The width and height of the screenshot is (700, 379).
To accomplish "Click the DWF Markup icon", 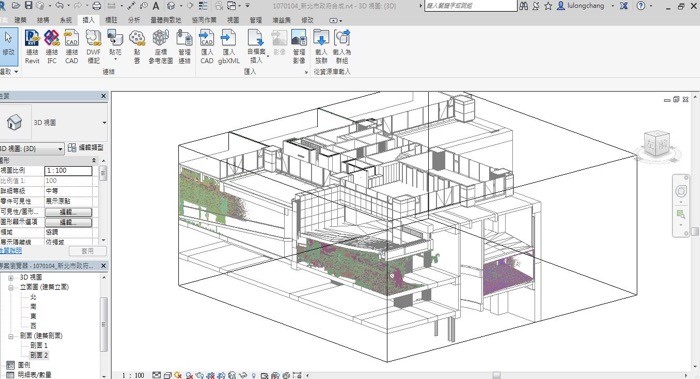I will pos(93,38).
